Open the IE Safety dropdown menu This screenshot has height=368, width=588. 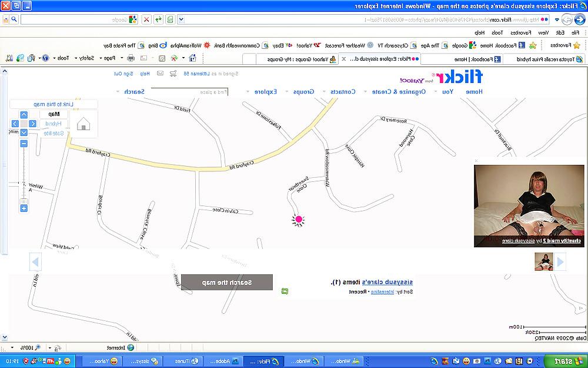click(84, 58)
